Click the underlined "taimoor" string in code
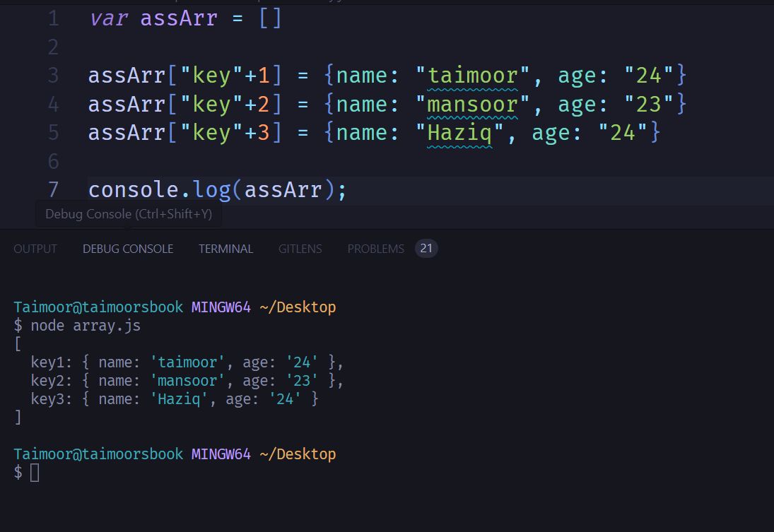 (473, 76)
